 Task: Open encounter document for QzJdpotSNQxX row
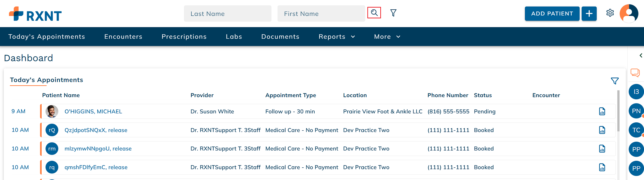(x=602, y=130)
